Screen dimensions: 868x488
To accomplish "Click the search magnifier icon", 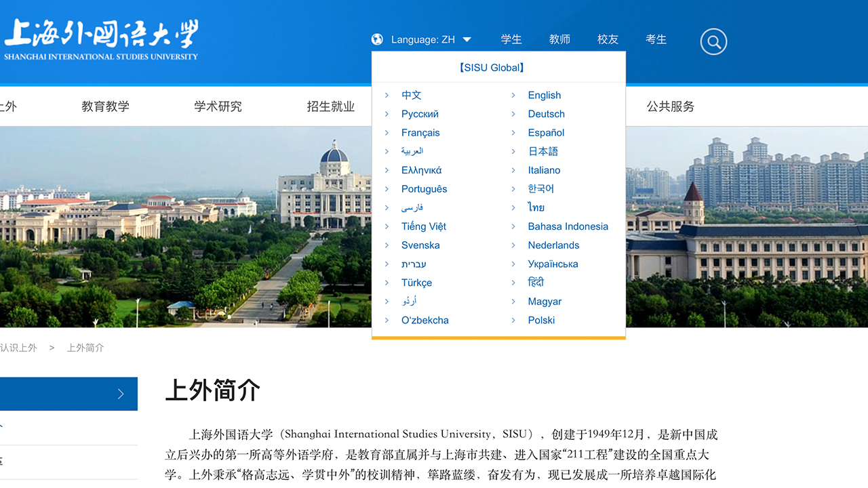I will [x=713, y=42].
